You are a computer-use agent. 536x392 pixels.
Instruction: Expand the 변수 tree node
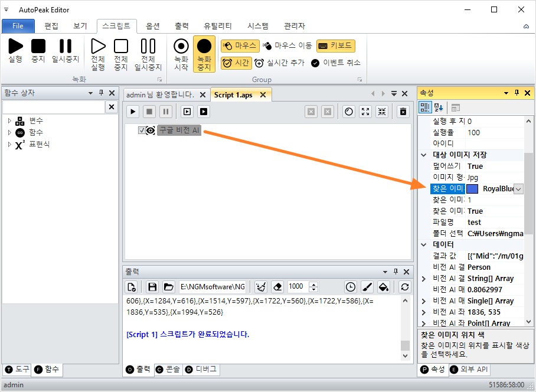click(x=9, y=120)
